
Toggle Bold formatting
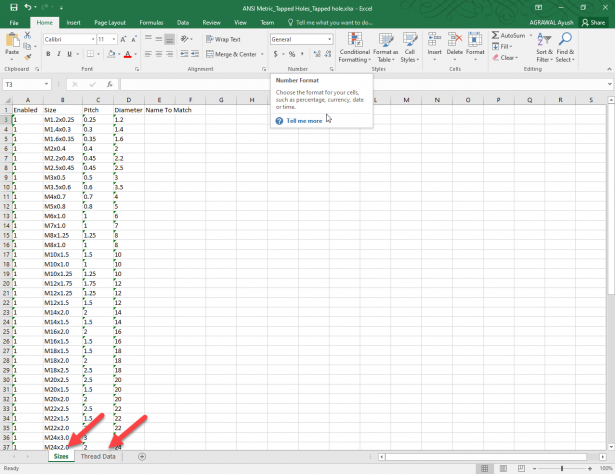coord(48,54)
